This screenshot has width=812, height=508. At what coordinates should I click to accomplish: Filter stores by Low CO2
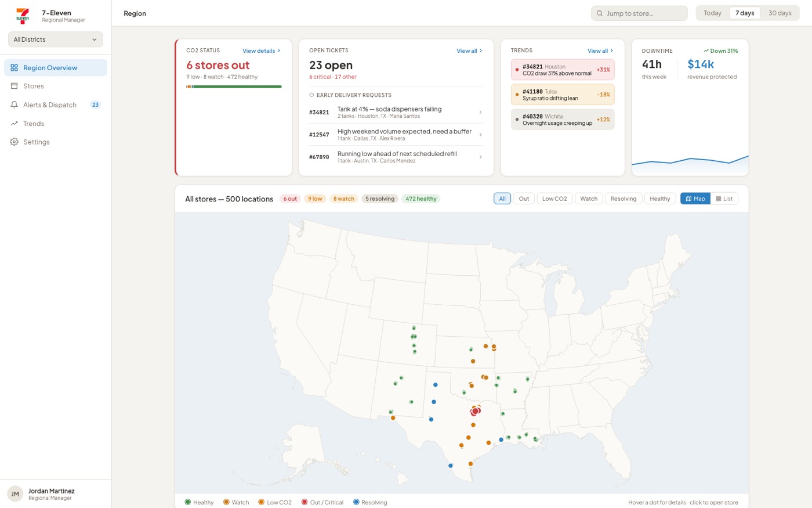554,199
